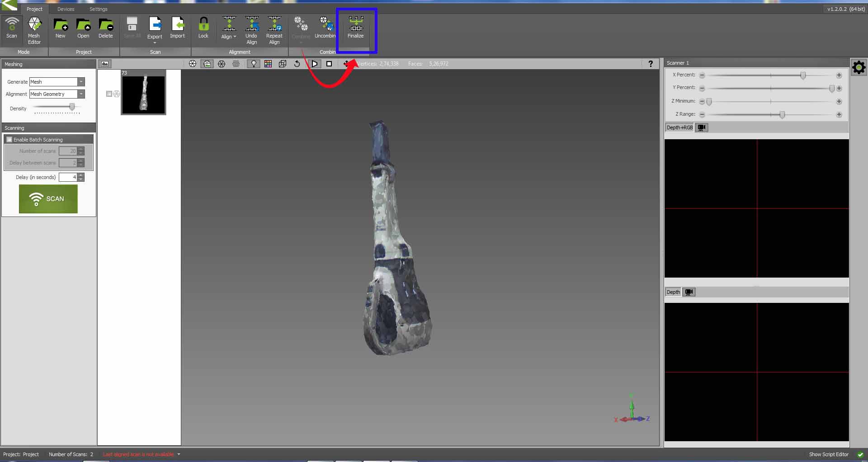The height and width of the screenshot is (462, 868).
Task: Delete the current project
Action: tap(106, 28)
